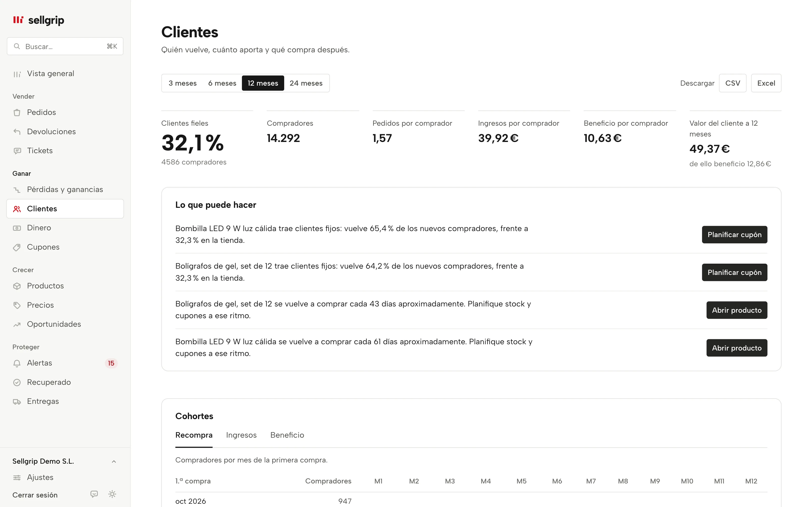812x507 pixels.
Task: Switch the period to 6 meses
Action: pyautogui.click(x=222, y=83)
